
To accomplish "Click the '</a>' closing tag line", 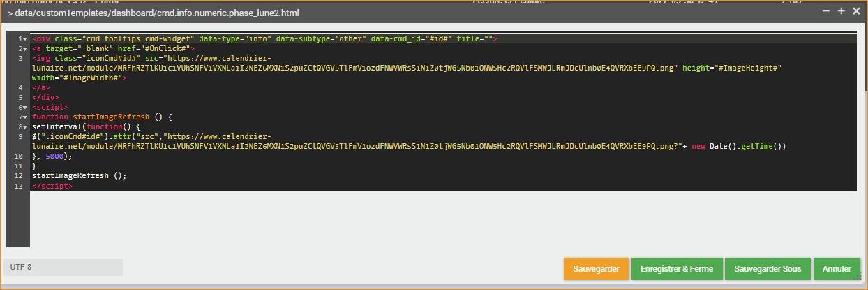I will pyautogui.click(x=41, y=88).
